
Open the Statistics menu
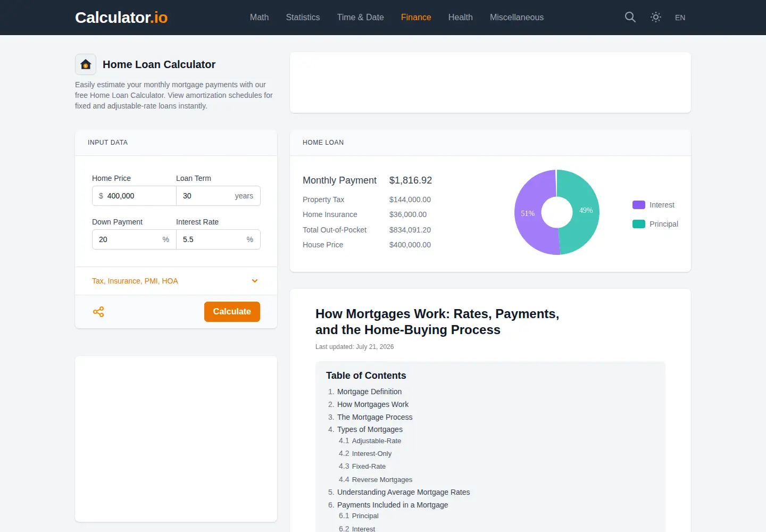point(303,17)
